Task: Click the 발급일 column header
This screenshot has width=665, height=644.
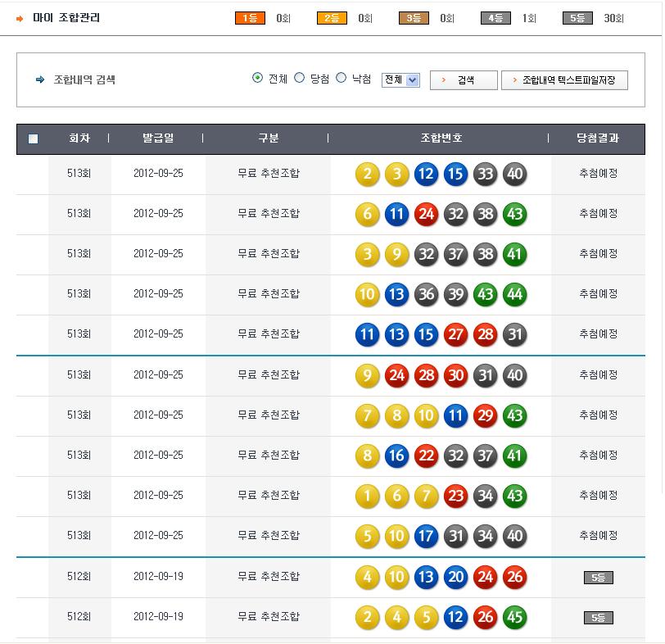Action: [158, 138]
